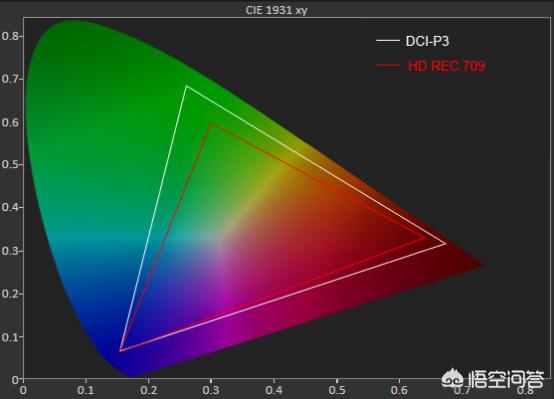Image resolution: width=554 pixels, height=399 pixels.
Task: Click the DCI-P3 red primary vertex
Action: (446, 244)
